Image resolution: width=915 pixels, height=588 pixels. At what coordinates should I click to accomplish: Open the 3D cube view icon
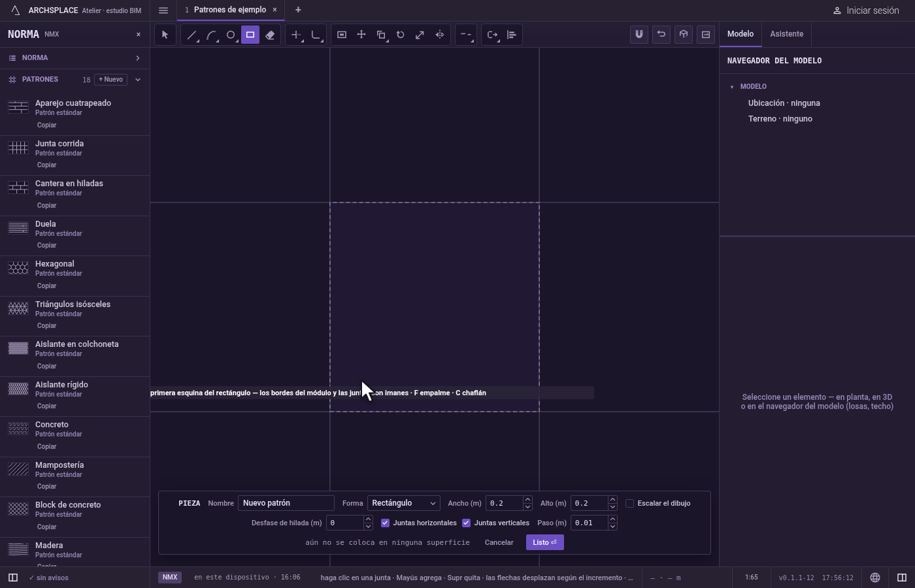684,35
